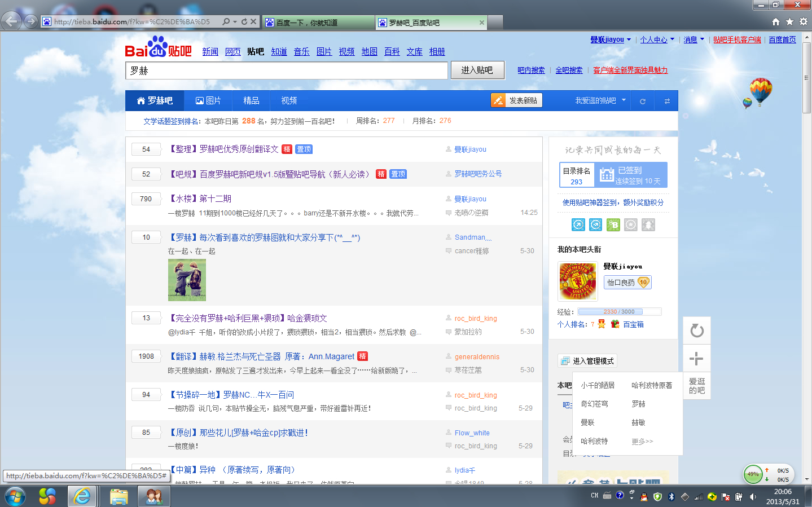Click the grey circular sign-in tool icon
The height and width of the screenshot is (507, 812).
coord(631,224)
